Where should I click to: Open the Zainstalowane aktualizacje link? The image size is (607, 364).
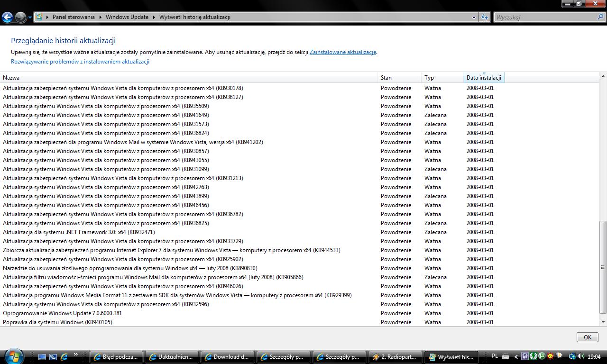click(x=343, y=52)
